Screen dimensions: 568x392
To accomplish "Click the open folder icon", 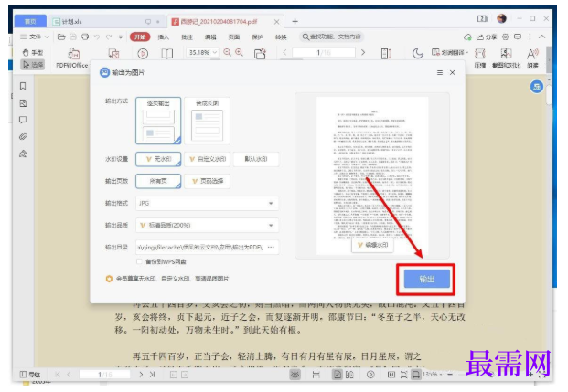I will [61, 37].
